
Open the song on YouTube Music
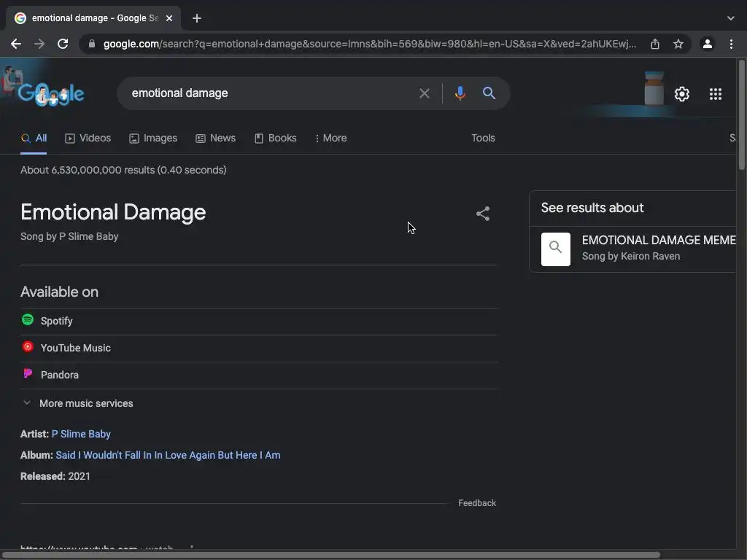[x=259, y=348]
